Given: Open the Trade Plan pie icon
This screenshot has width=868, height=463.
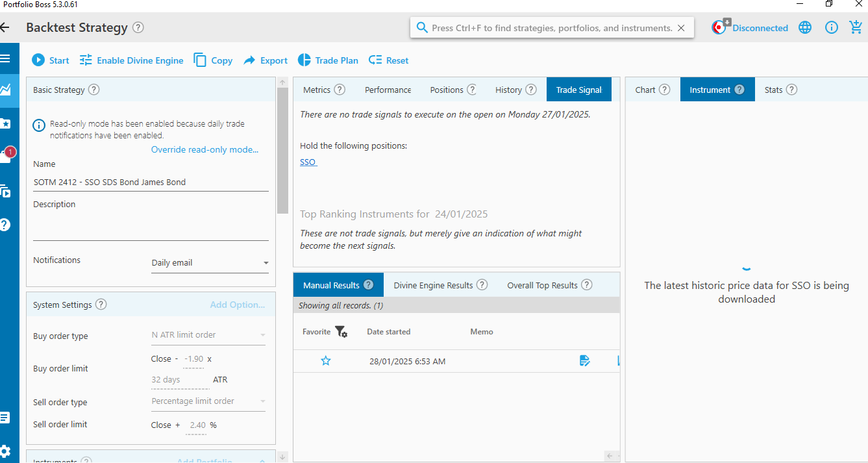Looking at the screenshot, I should (304, 60).
